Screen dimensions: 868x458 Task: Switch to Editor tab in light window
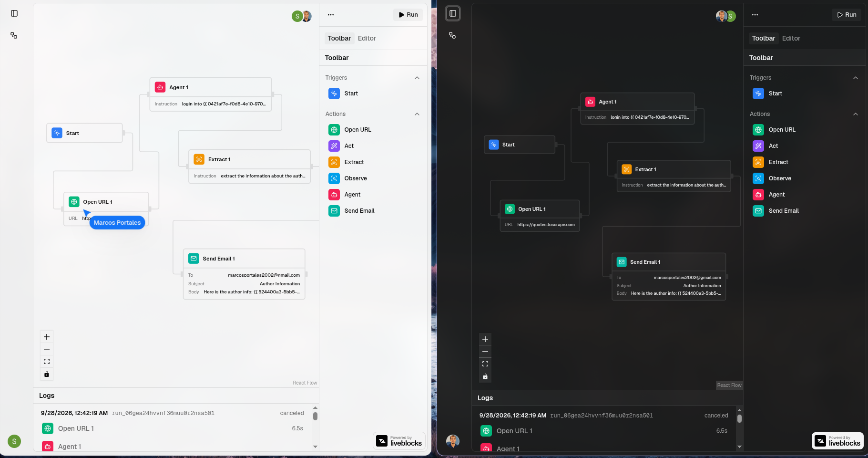[x=367, y=38]
